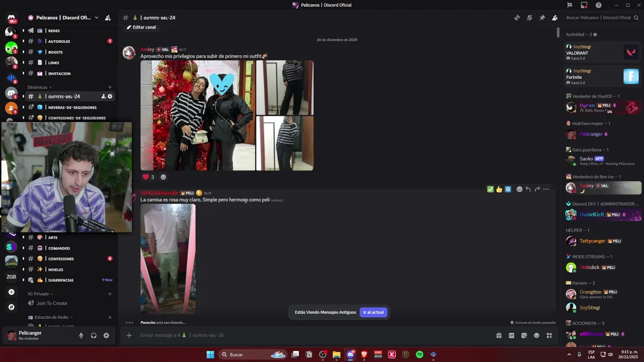Open apps launcher icon in message bar
This screenshot has height=362, width=644.
549,335
